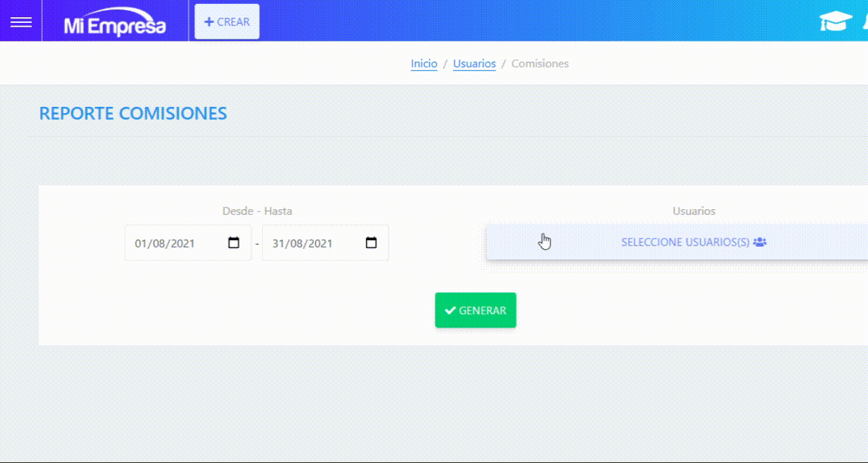Click the Reporte Comisiones heading

point(133,114)
